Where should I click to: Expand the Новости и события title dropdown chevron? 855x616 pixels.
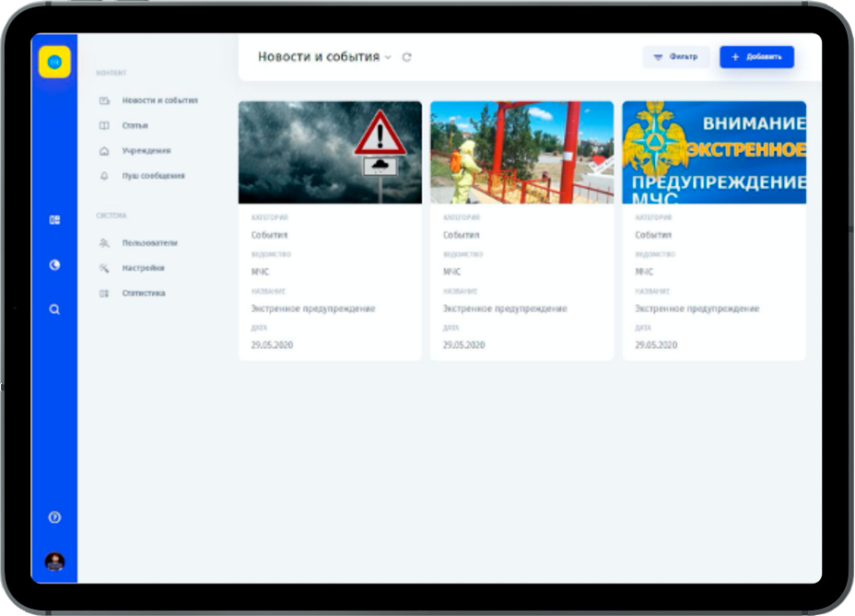click(x=388, y=57)
